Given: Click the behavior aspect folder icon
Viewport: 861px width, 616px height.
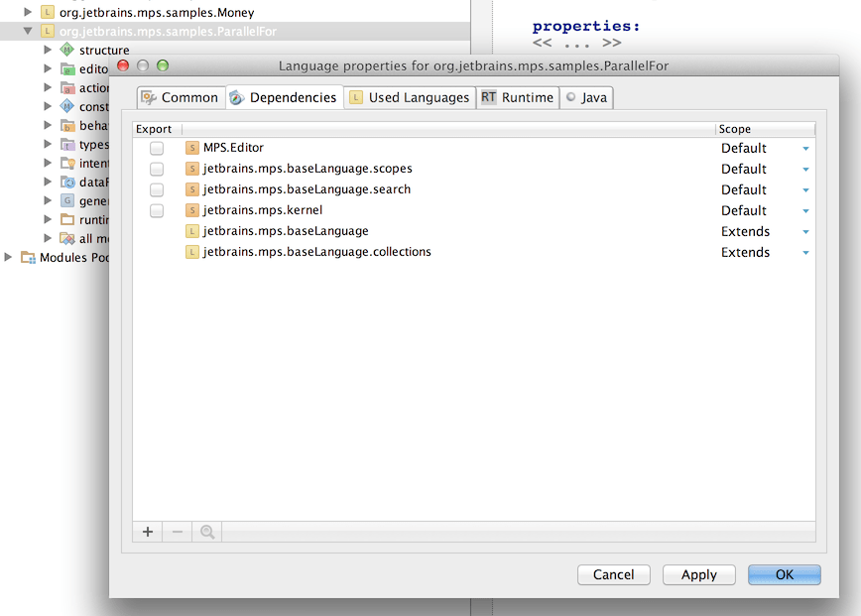Looking at the screenshot, I should (x=67, y=126).
